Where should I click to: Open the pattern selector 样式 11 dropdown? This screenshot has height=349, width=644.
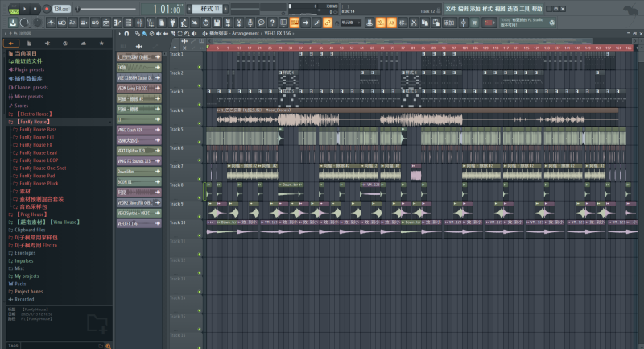pos(206,8)
